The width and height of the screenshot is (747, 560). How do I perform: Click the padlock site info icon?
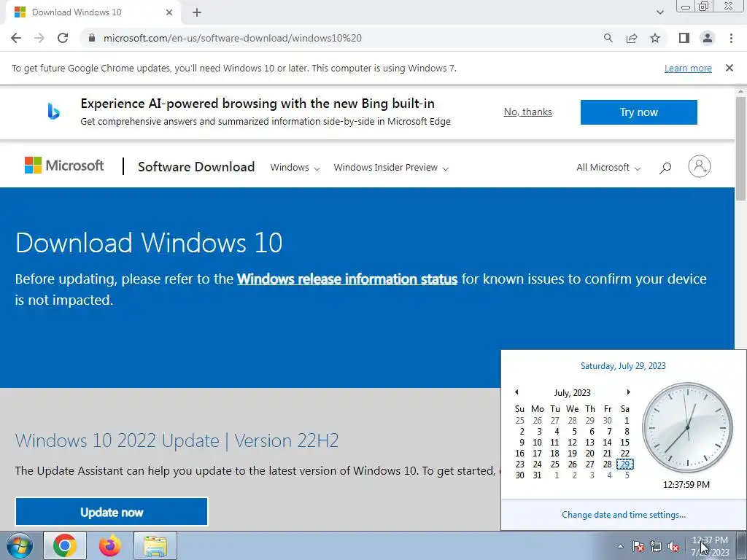[93, 38]
